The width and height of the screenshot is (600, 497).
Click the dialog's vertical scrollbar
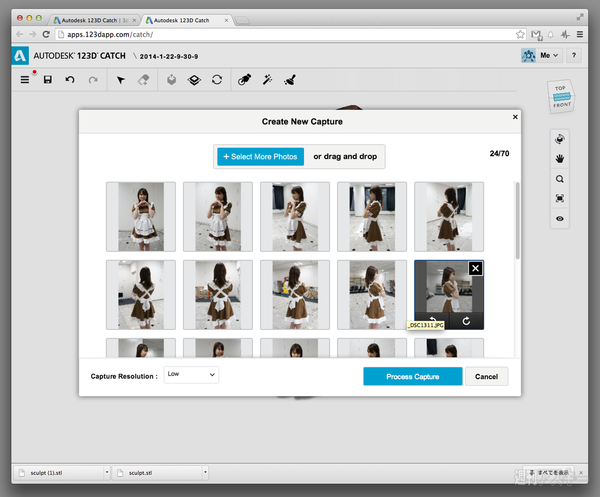517,221
